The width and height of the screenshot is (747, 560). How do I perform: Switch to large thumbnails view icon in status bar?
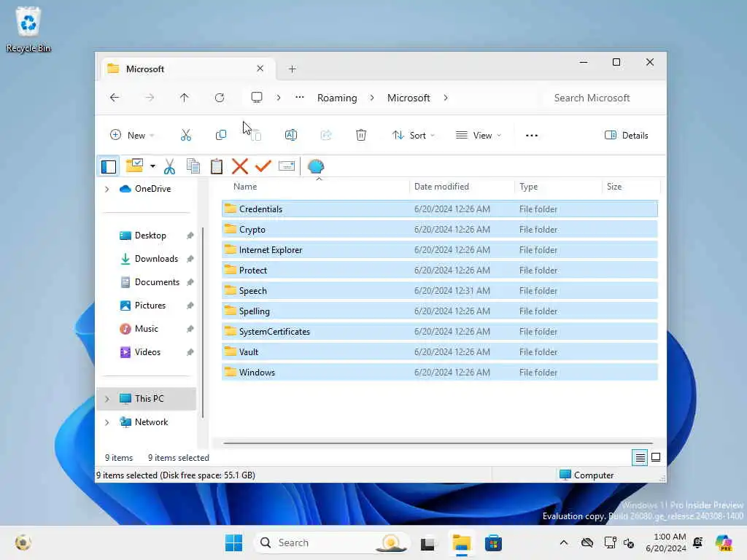pyautogui.click(x=656, y=458)
